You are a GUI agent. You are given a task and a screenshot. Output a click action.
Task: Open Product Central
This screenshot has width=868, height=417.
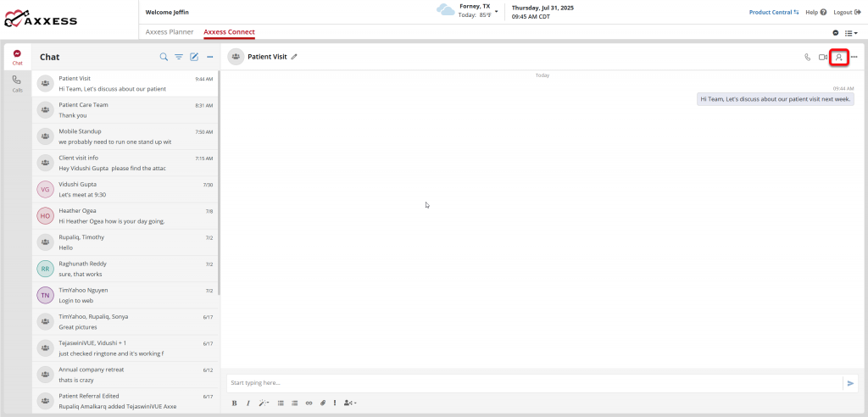[x=774, y=12]
